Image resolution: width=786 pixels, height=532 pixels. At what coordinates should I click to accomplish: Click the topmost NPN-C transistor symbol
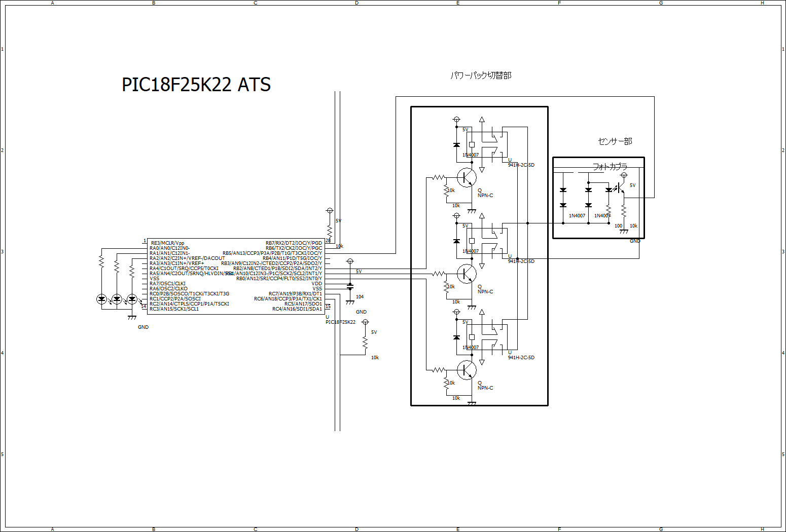(x=466, y=178)
